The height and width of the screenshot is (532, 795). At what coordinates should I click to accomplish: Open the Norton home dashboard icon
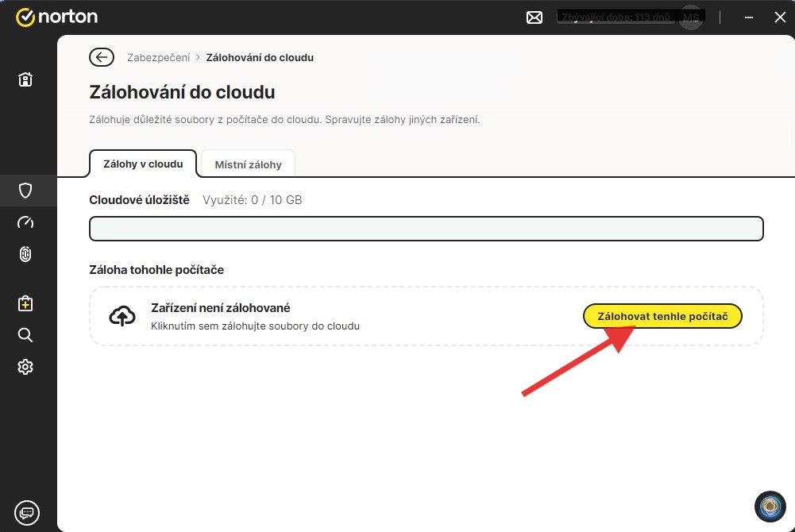point(25,79)
